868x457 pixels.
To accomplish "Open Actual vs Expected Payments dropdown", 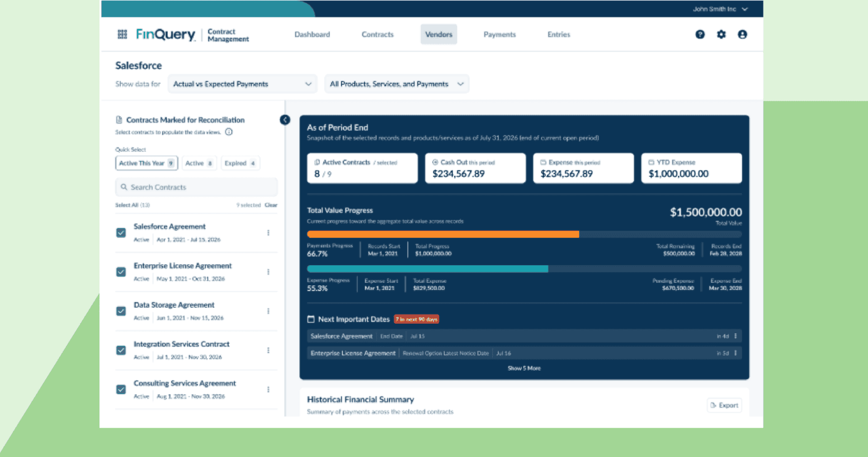I will tap(242, 84).
